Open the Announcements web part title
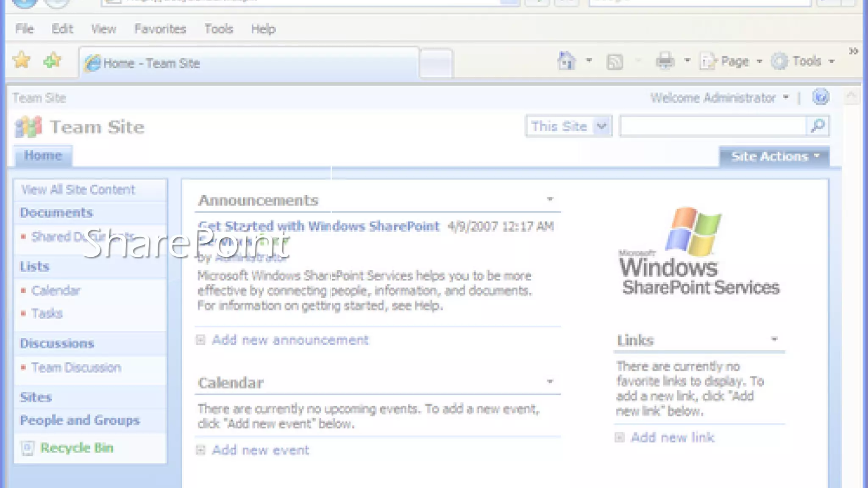 (258, 200)
